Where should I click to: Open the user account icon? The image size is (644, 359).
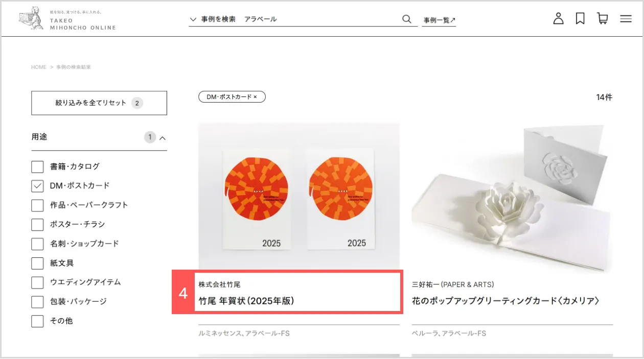pyautogui.click(x=558, y=19)
